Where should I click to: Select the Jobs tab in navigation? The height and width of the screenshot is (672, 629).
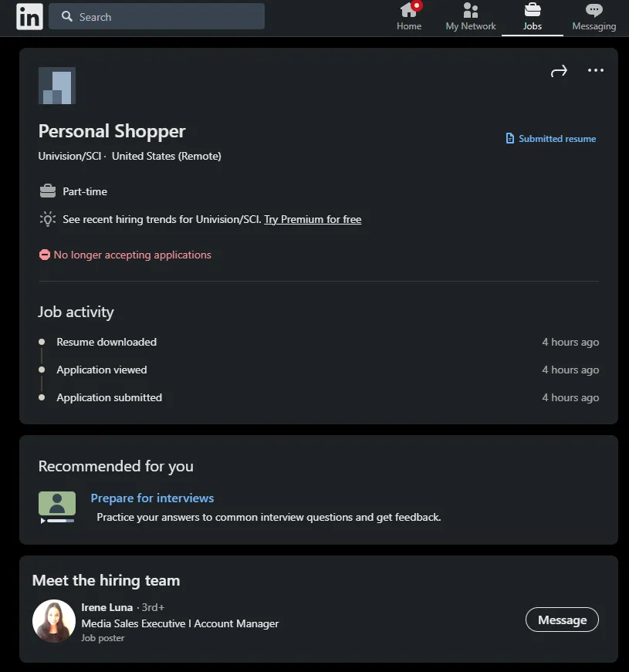tap(532, 17)
